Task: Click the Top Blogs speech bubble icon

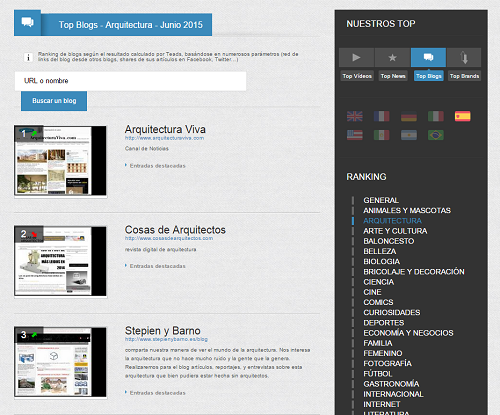Action: (x=428, y=57)
